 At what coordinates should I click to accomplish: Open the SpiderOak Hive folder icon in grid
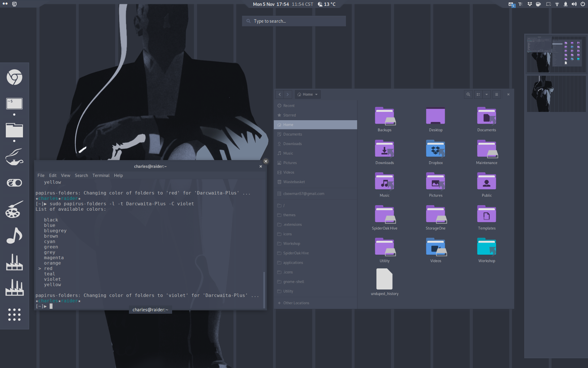pyautogui.click(x=385, y=217)
